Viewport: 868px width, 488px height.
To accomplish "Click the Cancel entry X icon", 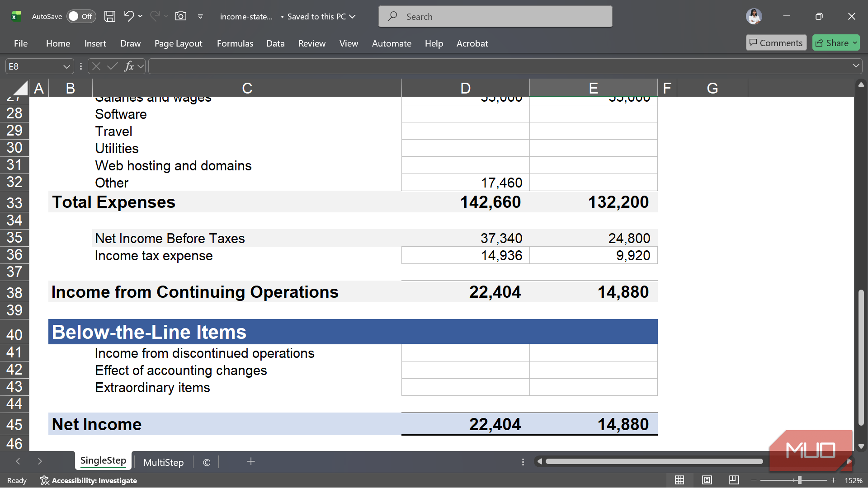I will pos(96,66).
